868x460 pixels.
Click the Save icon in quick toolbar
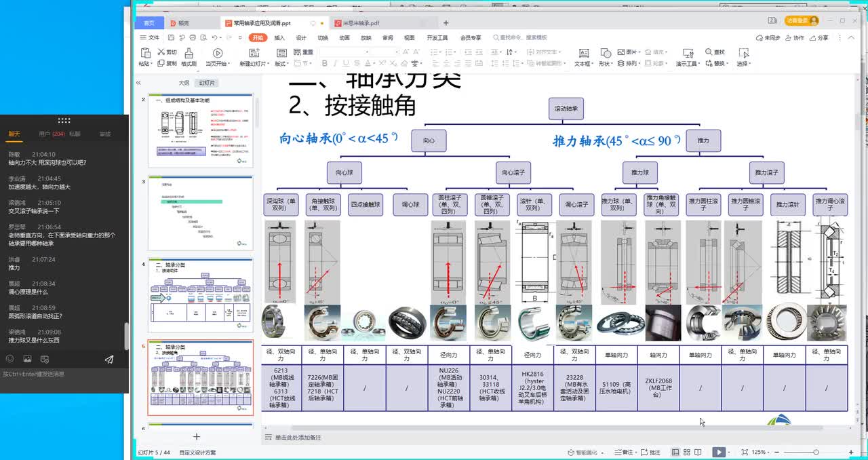point(172,38)
